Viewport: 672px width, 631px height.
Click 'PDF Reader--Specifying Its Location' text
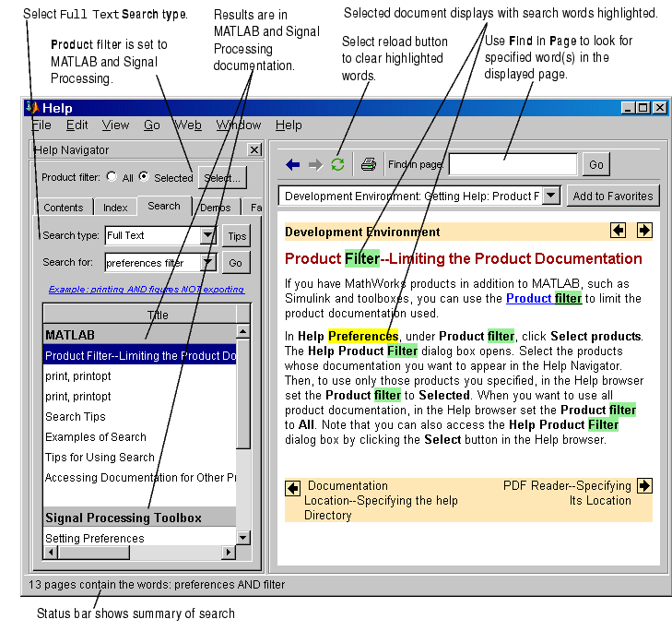pos(567,493)
